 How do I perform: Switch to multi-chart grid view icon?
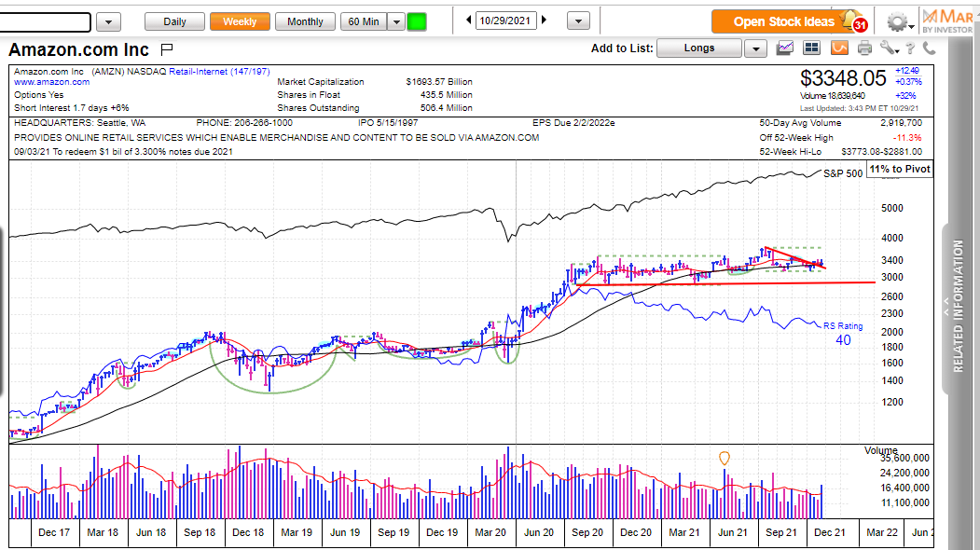pyautogui.click(x=811, y=48)
